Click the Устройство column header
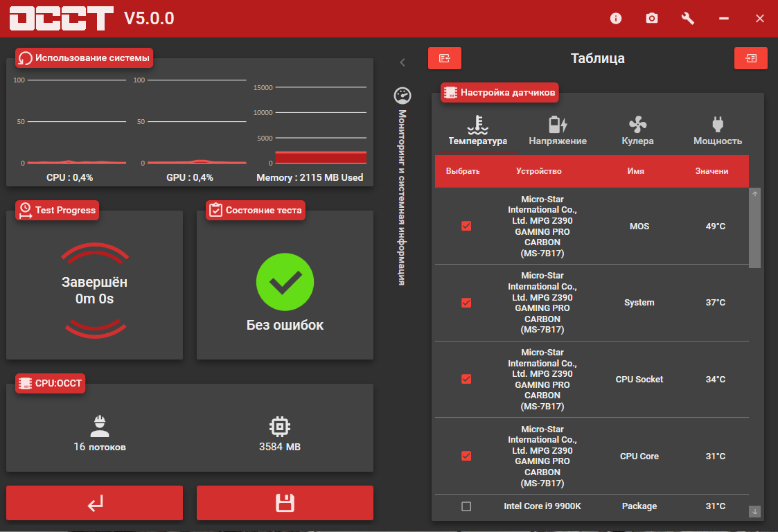Image resolution: width=778 pixels, height=532 pixels. [539, 171]
